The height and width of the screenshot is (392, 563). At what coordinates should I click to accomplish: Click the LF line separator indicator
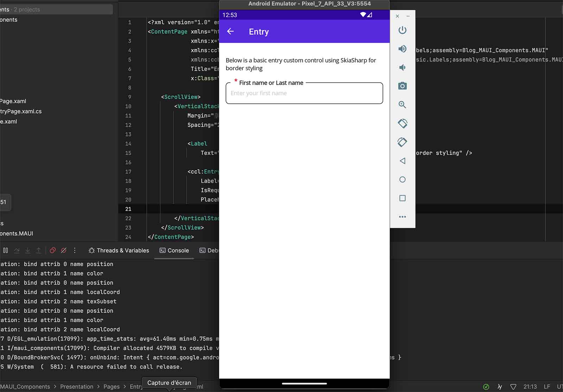(547, 387)
